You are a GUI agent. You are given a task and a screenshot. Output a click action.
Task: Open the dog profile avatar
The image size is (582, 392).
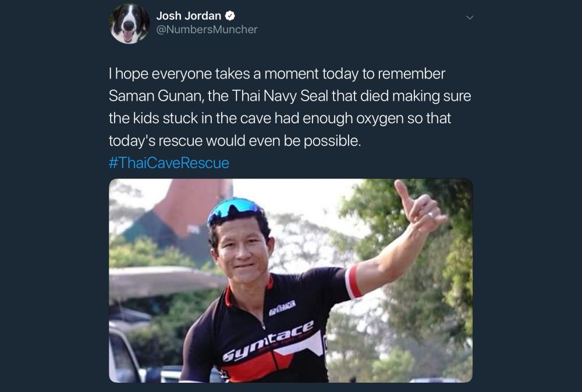pos(129,24)
